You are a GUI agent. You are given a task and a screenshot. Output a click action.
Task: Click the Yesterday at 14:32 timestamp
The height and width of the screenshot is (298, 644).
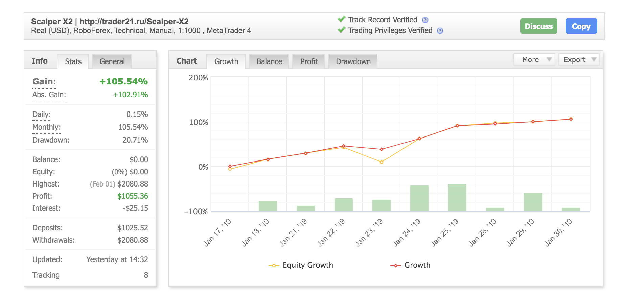pos(117,260)
